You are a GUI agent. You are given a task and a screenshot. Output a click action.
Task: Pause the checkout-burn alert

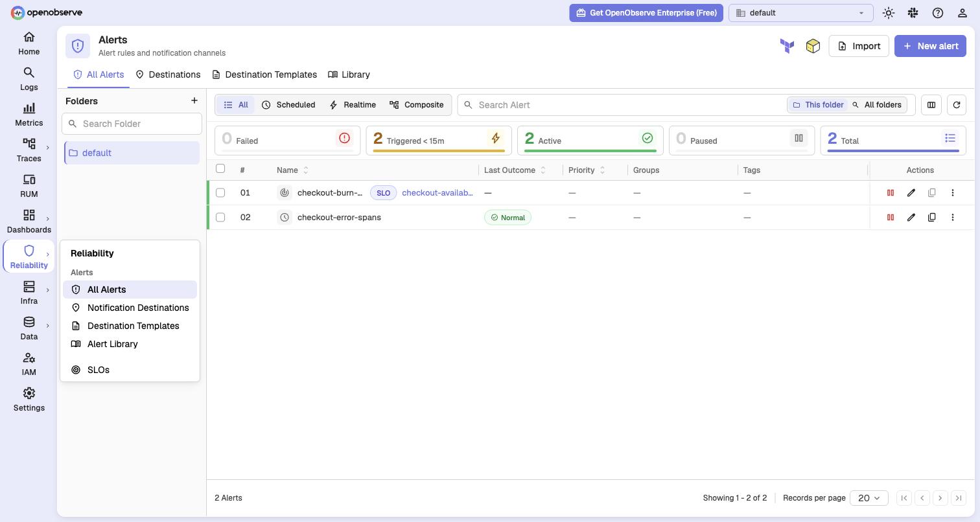tap(890, 192)
